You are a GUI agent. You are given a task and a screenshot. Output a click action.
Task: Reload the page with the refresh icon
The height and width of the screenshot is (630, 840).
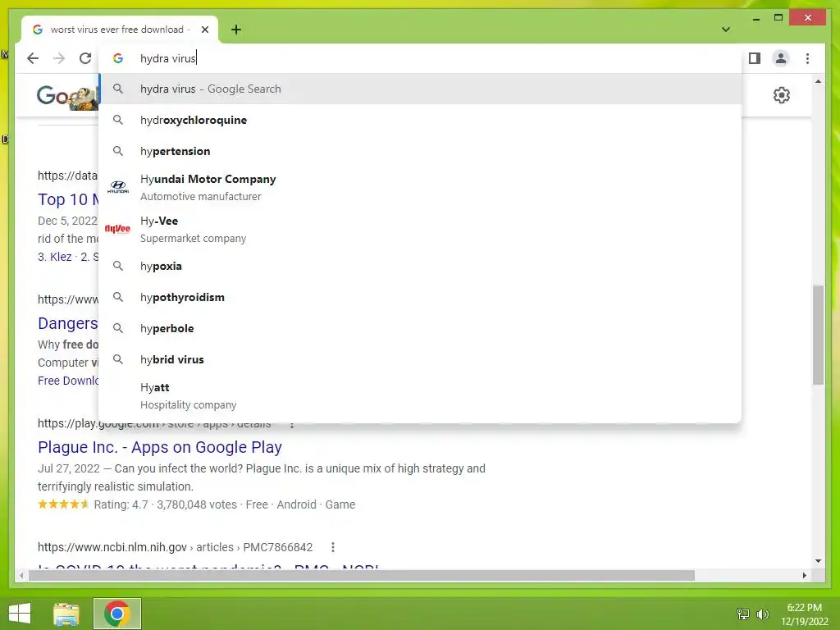[85, 58]
